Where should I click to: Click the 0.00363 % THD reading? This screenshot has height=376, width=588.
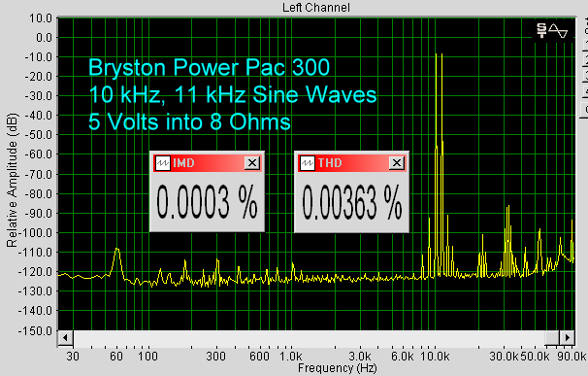(x=352, y=202)
